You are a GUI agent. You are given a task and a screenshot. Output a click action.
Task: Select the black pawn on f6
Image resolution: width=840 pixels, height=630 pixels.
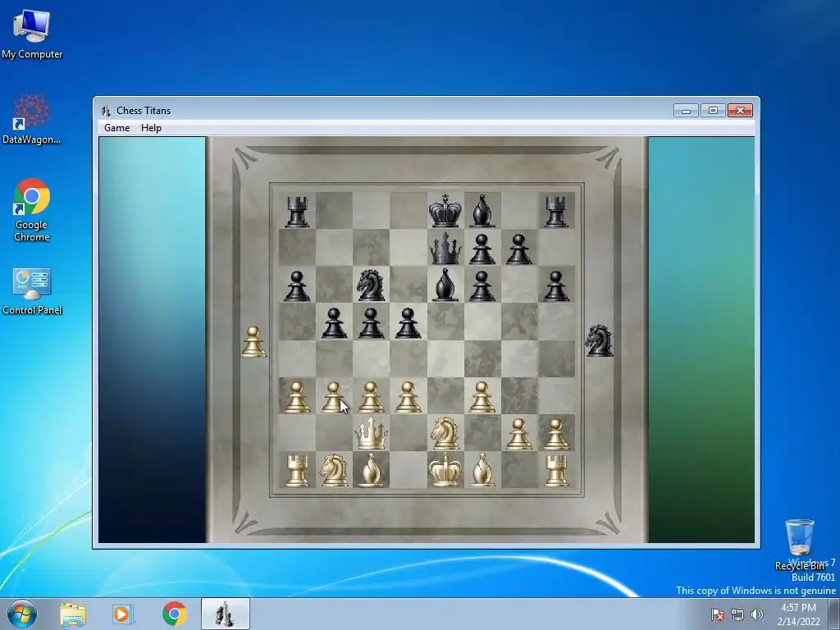pyautogui.click(x=482, y=286)
